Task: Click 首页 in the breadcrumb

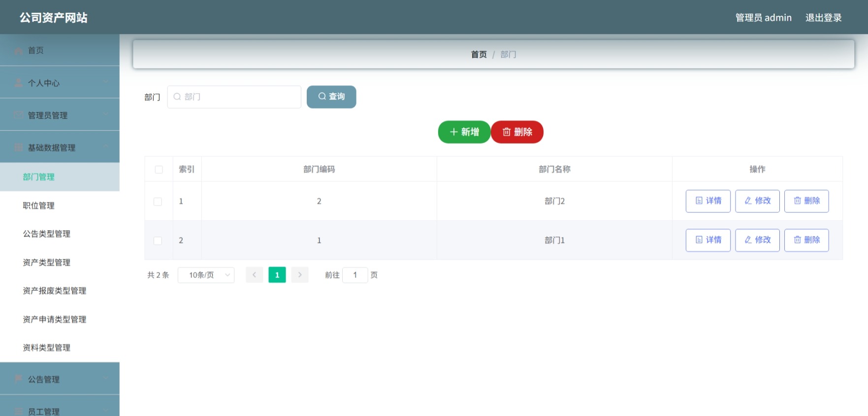Action: click(479, 54)
